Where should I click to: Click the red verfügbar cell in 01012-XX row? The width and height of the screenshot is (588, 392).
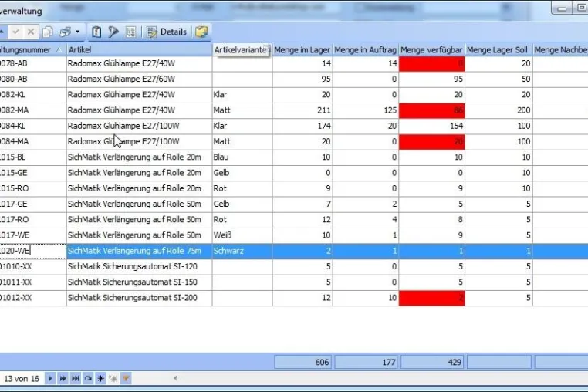pyautogui.click(x=431, y=298)
